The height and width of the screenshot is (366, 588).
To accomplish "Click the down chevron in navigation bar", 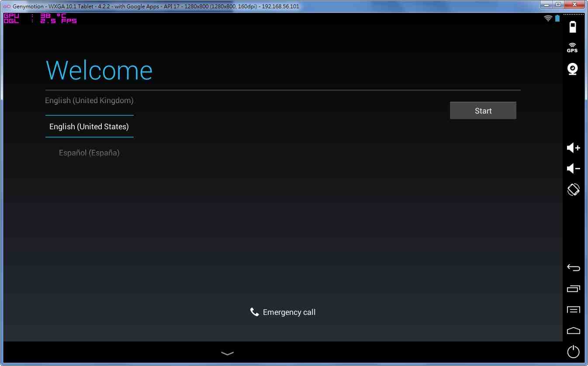I will [227, 353].
